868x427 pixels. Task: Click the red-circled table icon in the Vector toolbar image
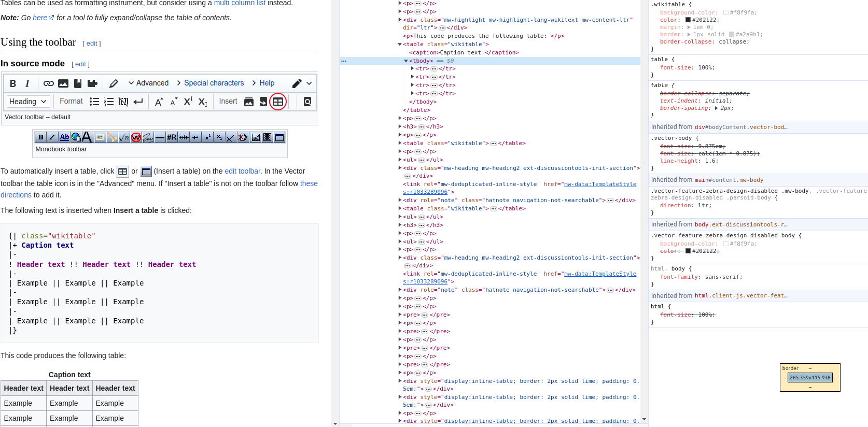pyautogui.click(x=278, y=102)
